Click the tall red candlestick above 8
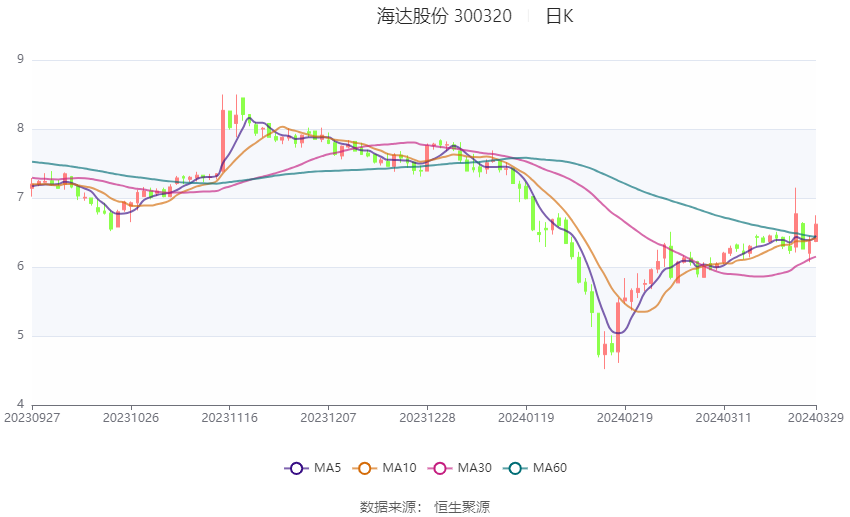Image resolution: width=850 pixels, height=517 pixels. click(223, 130)
